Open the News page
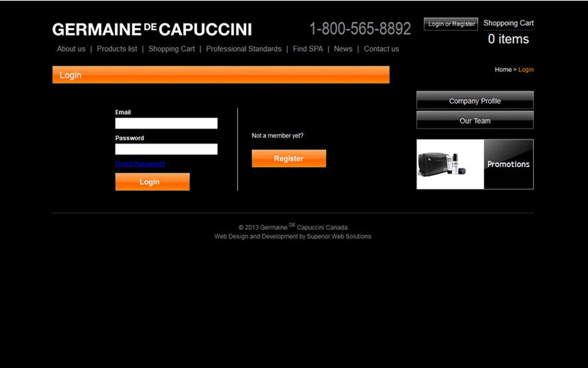The width and height of the screenshot is (588, 368). 343,49
